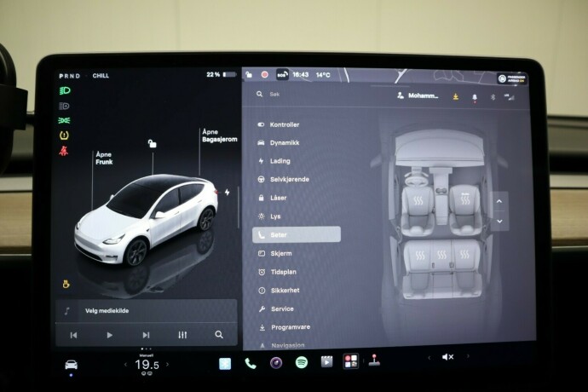Tap the green parking lights indicator

coord(64,120)
